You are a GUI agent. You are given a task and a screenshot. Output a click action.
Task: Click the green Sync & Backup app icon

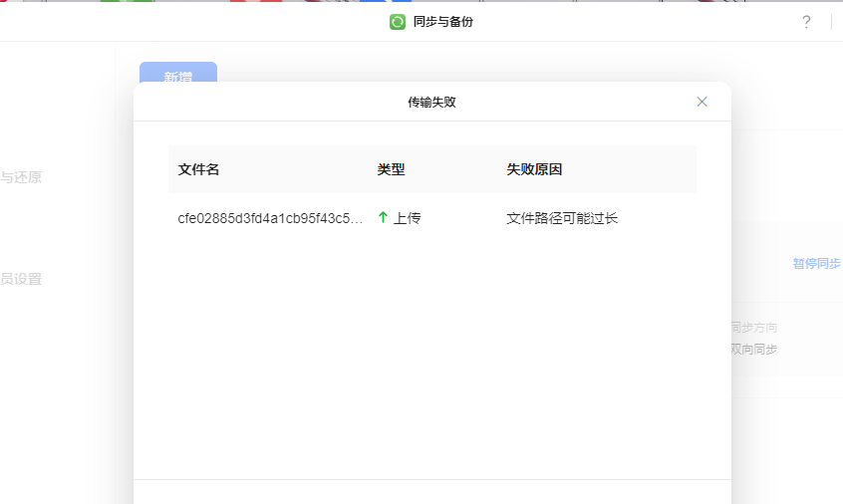(x=398, y=22)
